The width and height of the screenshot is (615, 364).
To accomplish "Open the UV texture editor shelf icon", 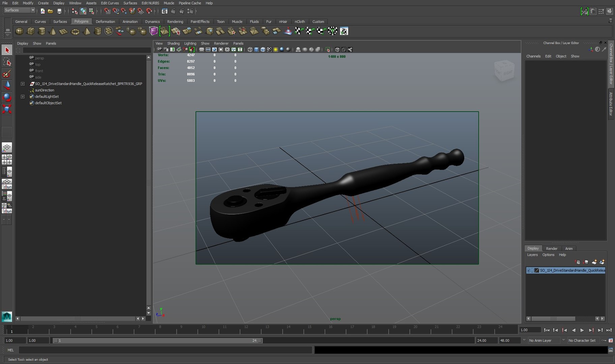I will (x=344, y=31).
